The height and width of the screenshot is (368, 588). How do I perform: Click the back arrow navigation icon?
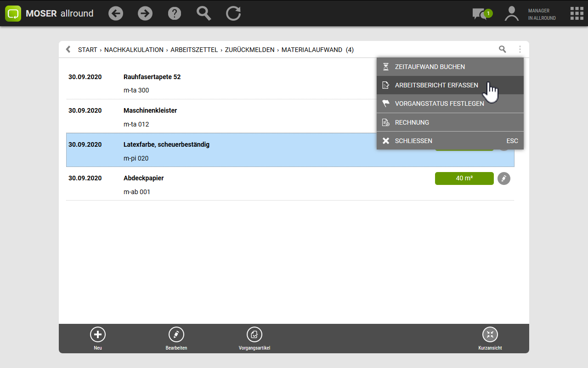tap(116, 13)
